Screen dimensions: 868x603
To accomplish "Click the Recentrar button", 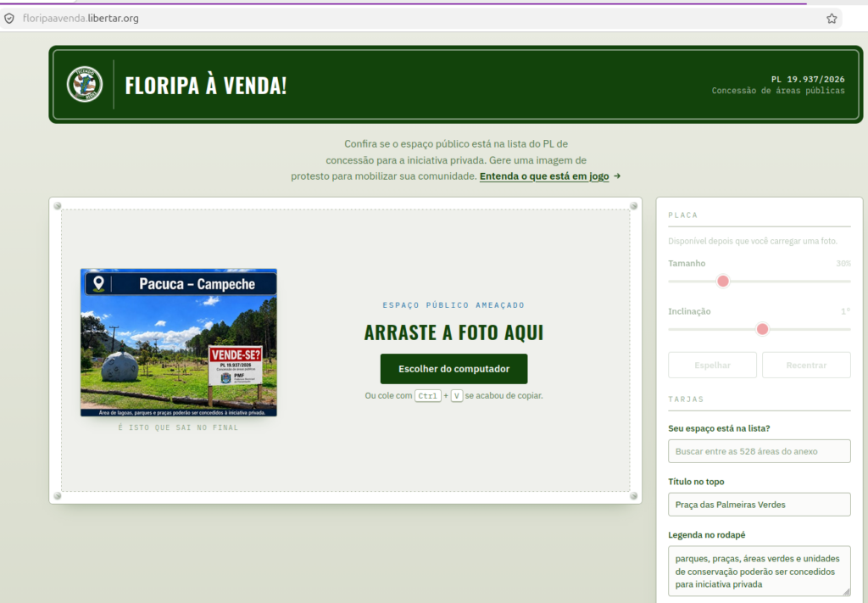I will point(807,365).
